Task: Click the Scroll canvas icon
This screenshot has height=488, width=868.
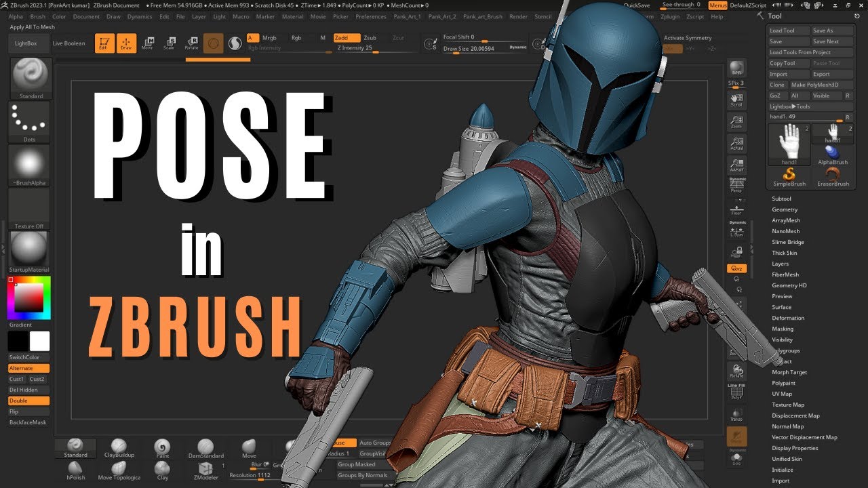Action: pos(736,100)
